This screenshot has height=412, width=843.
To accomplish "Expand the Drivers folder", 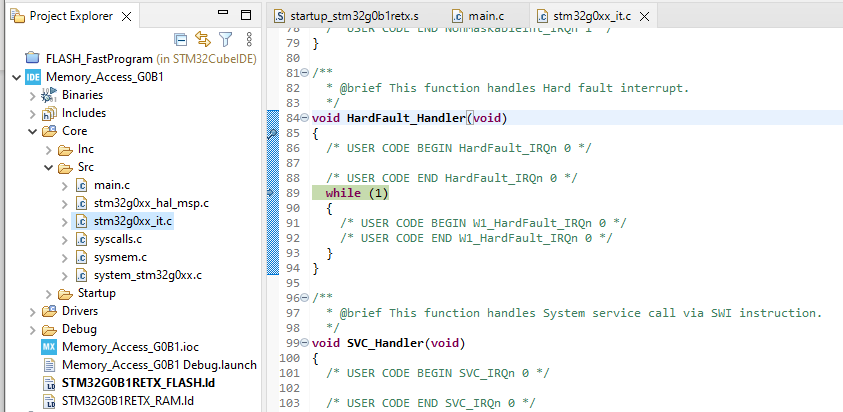I will tap(32, 311).
